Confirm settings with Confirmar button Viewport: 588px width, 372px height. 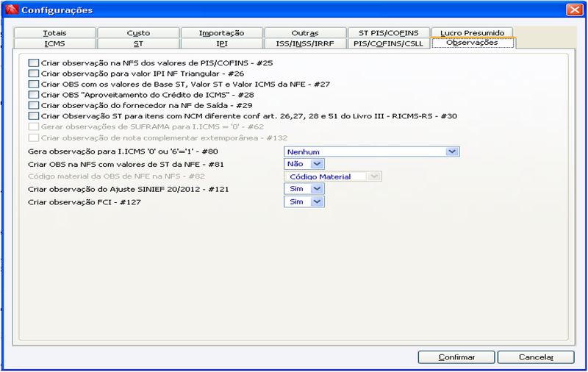[456, 357]
